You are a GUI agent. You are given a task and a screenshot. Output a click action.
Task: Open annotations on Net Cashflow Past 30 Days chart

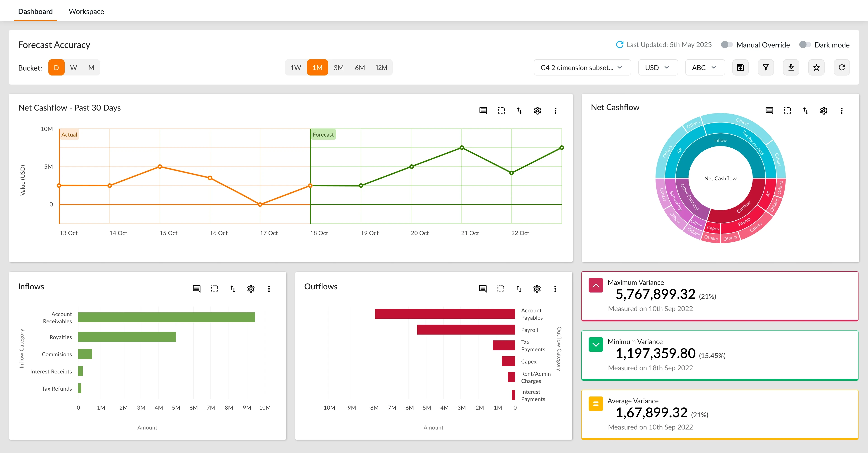483,111
